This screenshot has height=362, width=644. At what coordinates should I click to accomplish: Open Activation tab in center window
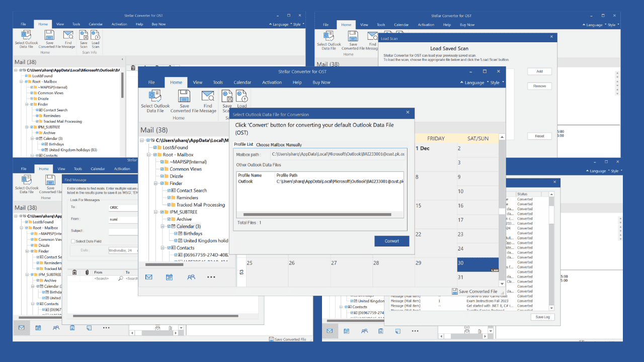[x=272, y=82]
